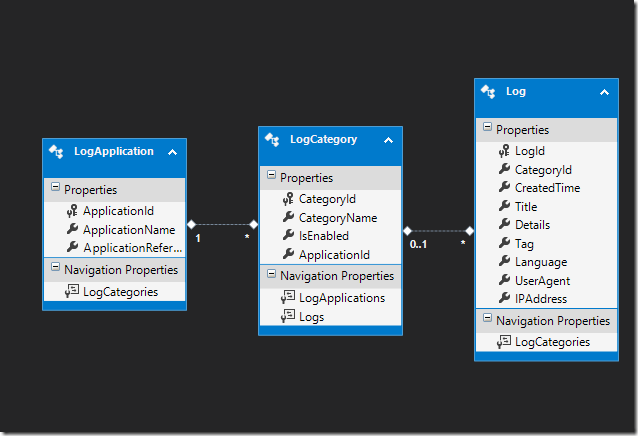Image resolution: width=638 pixels, height=436 pixels.
Task: Collapse the Log entity using chevron
Action: pyautogui.click(x=603, y=92)
